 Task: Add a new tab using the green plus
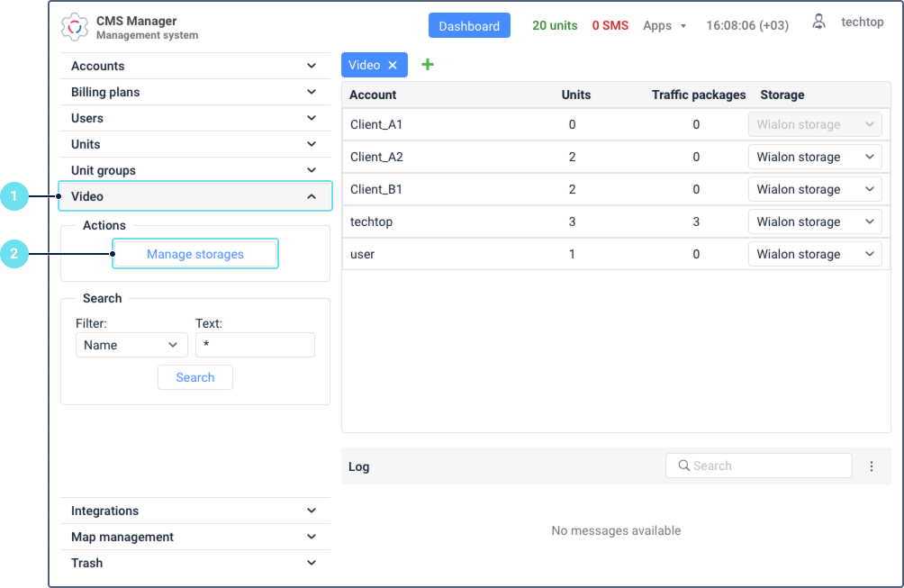click(x=427, y=64)
